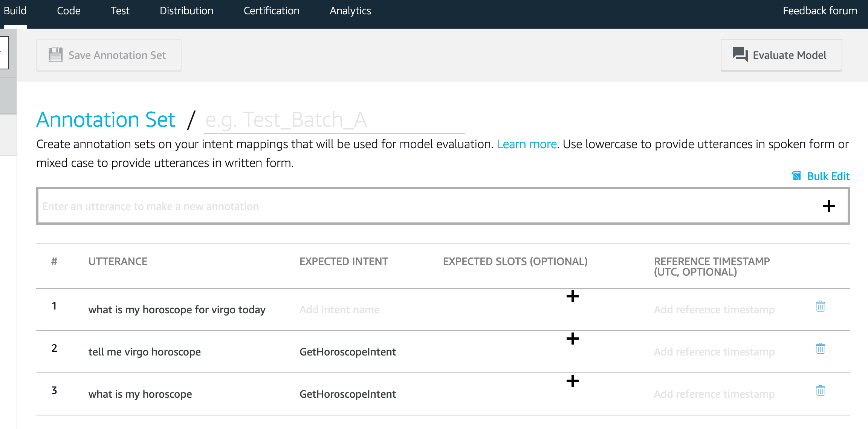
Task: Click the plus icon to add a new annotation
Action: click(828, 206)
